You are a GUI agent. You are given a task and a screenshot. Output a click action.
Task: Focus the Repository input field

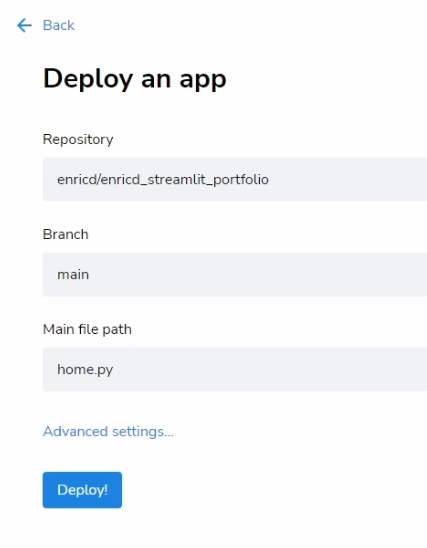(235, 180)
